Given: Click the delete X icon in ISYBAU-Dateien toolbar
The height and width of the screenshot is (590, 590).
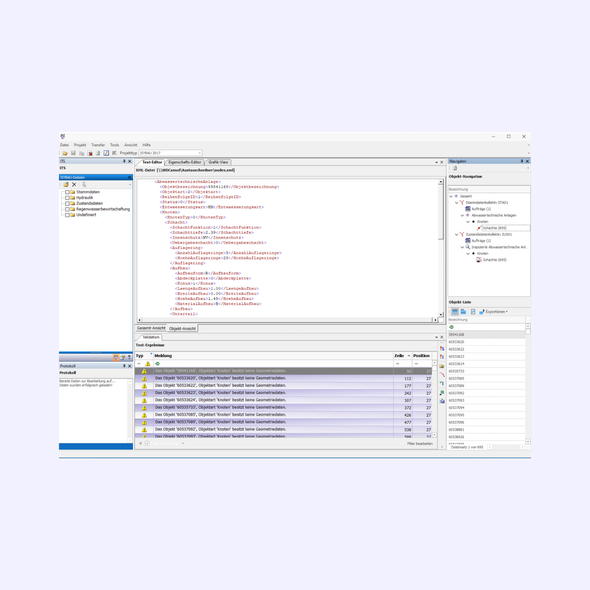Looking at the screenshot, I should 74,184.
